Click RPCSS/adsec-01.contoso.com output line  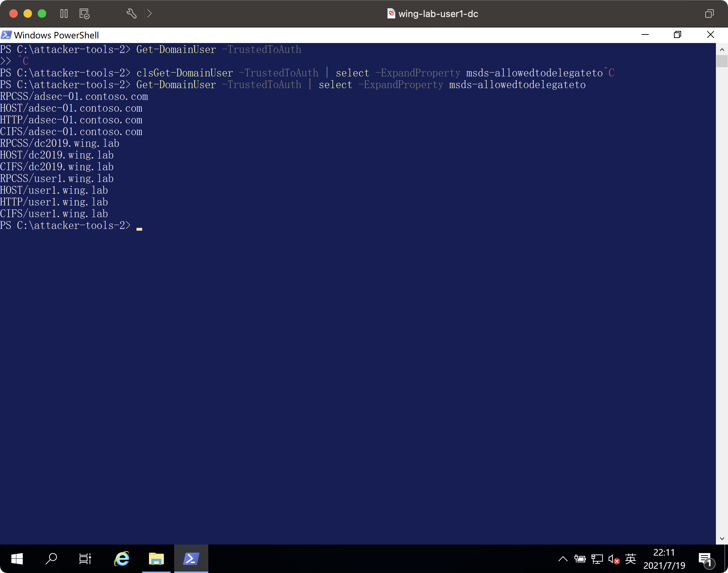tap(74, 96)
